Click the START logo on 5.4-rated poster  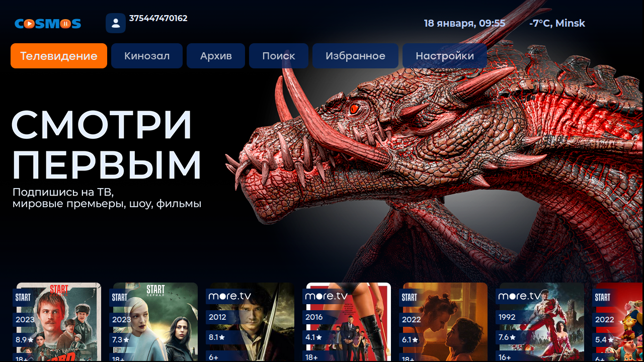602,298
